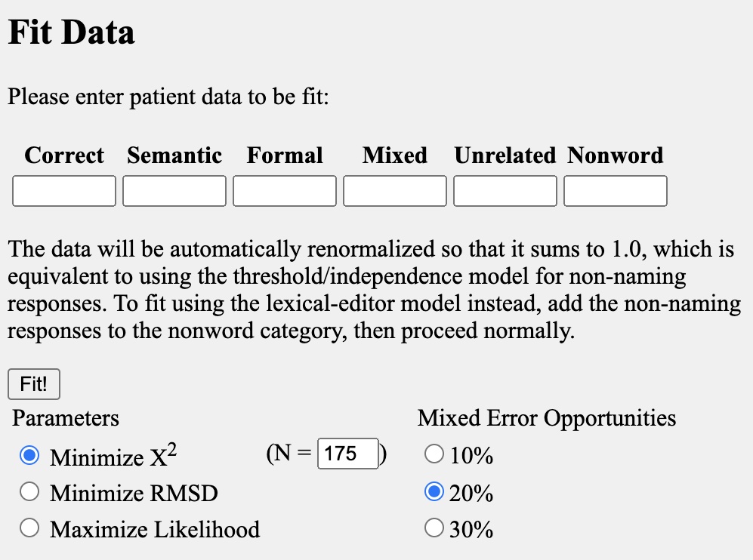Screen dimensions: 753x560
Task: Select Maximize Likelihood radio button
Action: point(29,528)
